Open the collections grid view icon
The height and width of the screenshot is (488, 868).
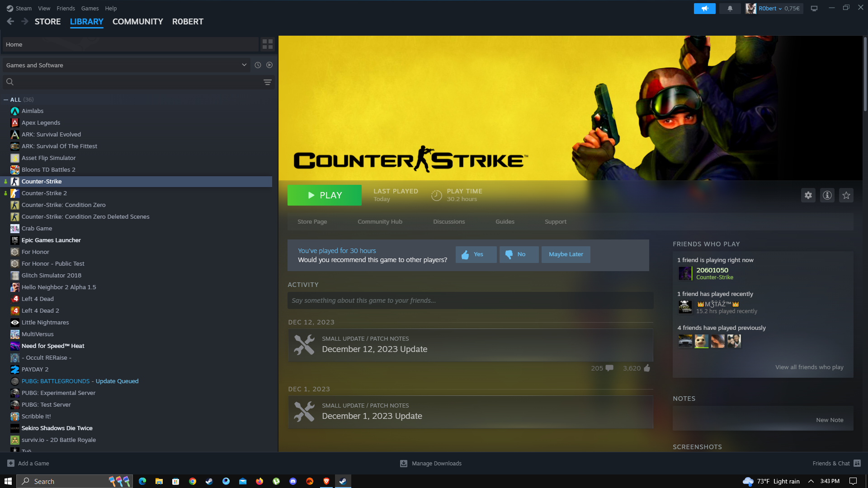point(268,44)
